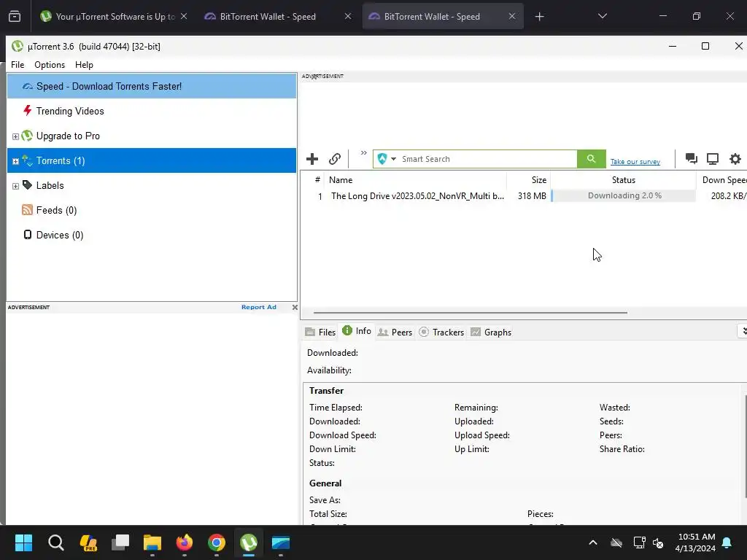Expand the hidden toolbar chevron
This screenshot has height=560, width=747.
coord(363,153)
